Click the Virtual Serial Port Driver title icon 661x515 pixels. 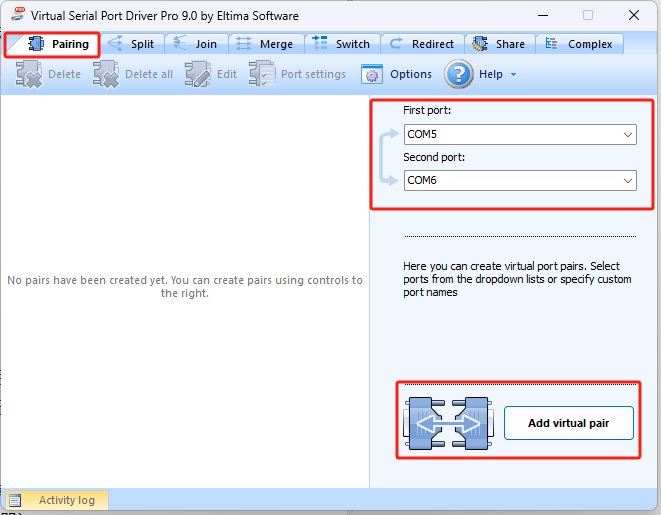coord(18,15)
